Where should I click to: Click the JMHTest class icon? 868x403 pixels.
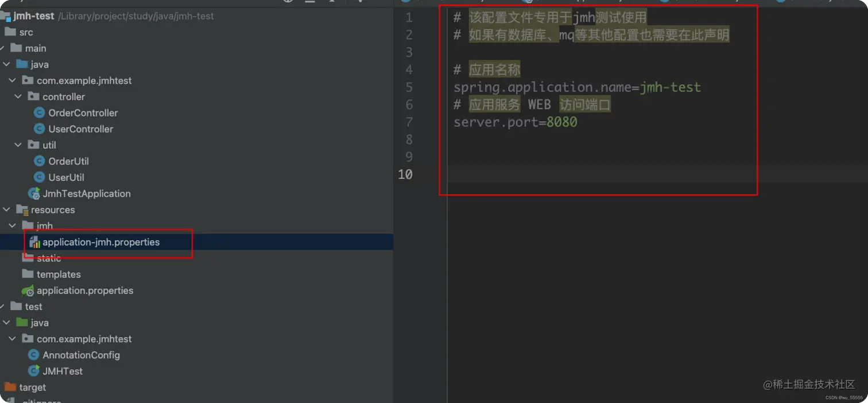coord(34,371)
